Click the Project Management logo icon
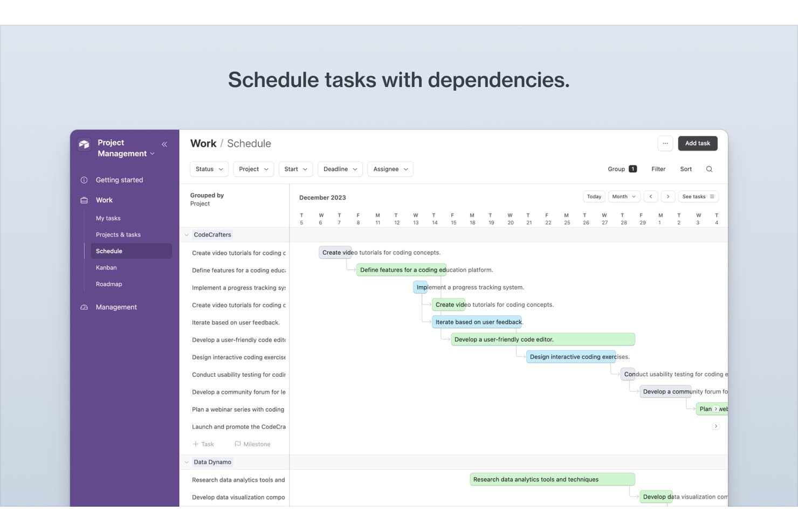 (84, 144)
